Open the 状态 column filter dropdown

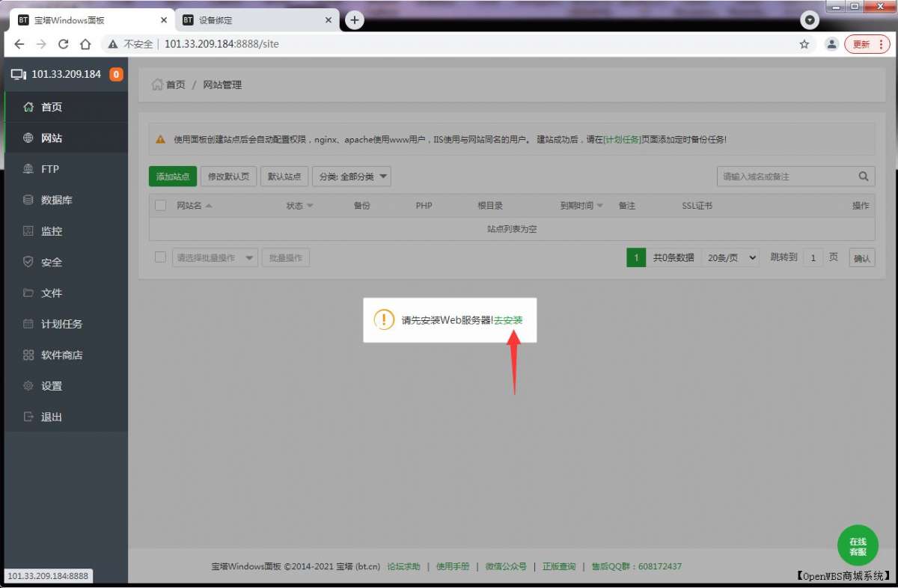298,205
